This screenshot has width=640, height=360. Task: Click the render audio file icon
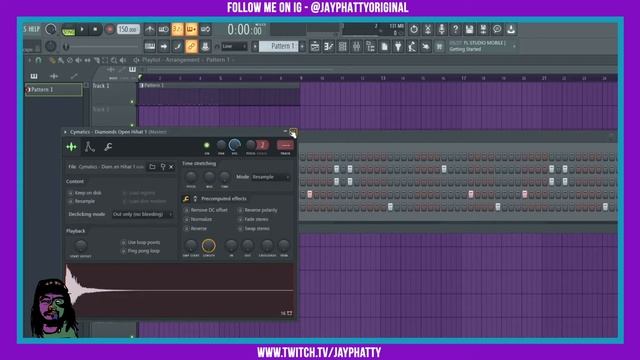[483, 29]
